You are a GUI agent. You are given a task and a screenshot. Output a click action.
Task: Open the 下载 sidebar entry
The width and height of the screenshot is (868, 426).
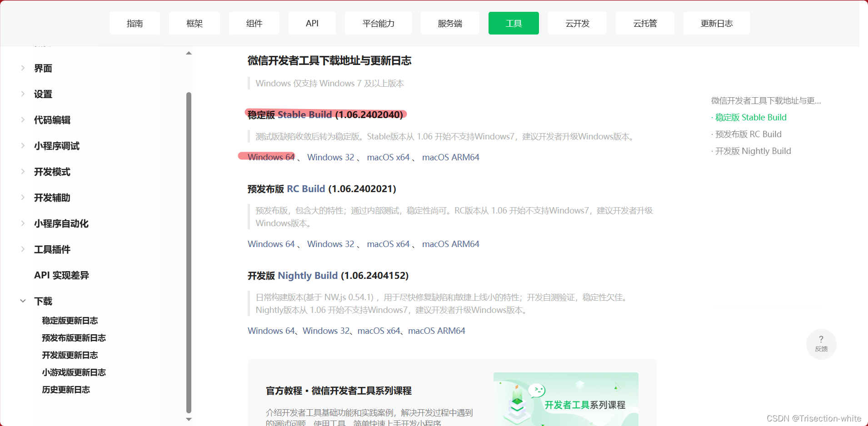pos(43,301)
